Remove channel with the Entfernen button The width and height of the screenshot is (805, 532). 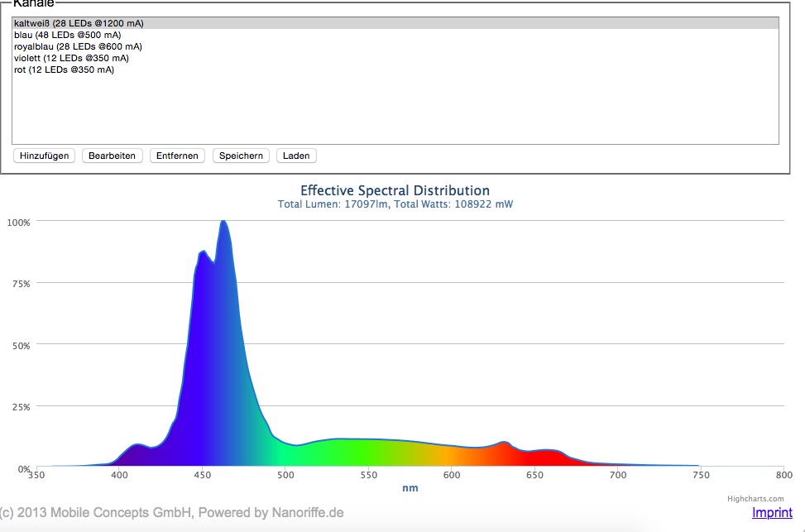pos(177,156)
